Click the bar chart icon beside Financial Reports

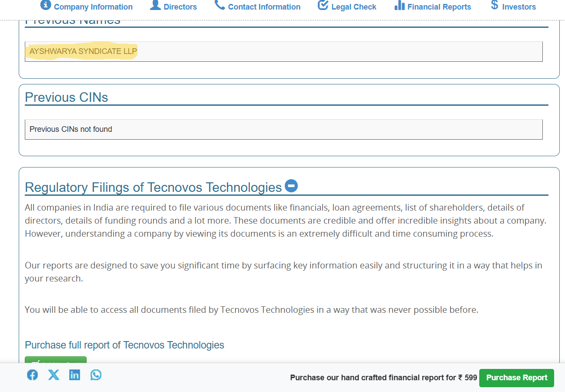point(400,5)
